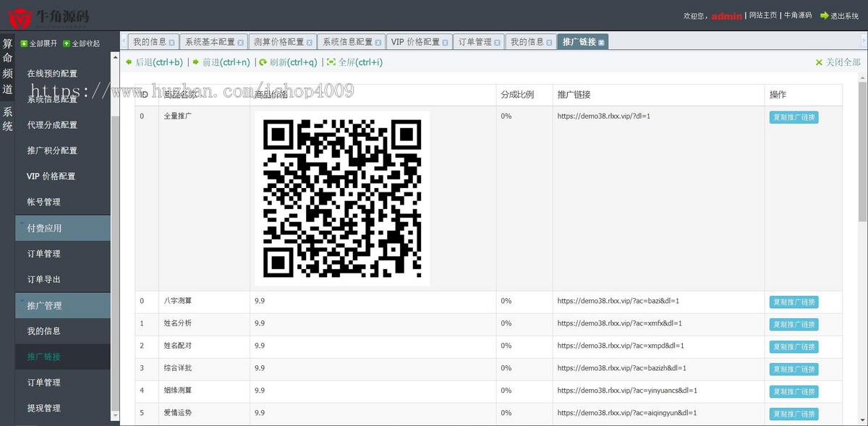Viewport: 868px width, 426px height.
Task: Click the 全部收起 collapse-all icon
Action: [x=67, y=44]
